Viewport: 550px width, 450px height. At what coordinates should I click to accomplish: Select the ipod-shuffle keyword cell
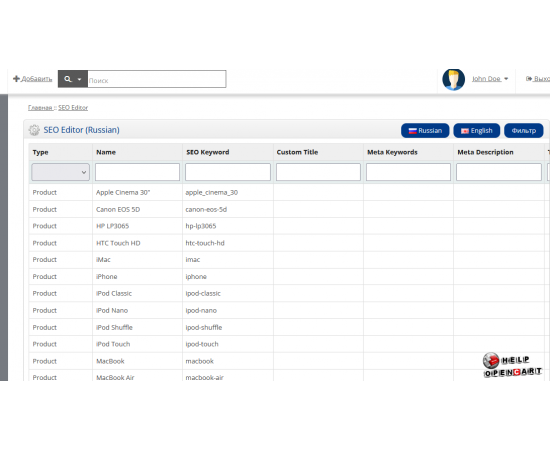(x=228, y=327)
